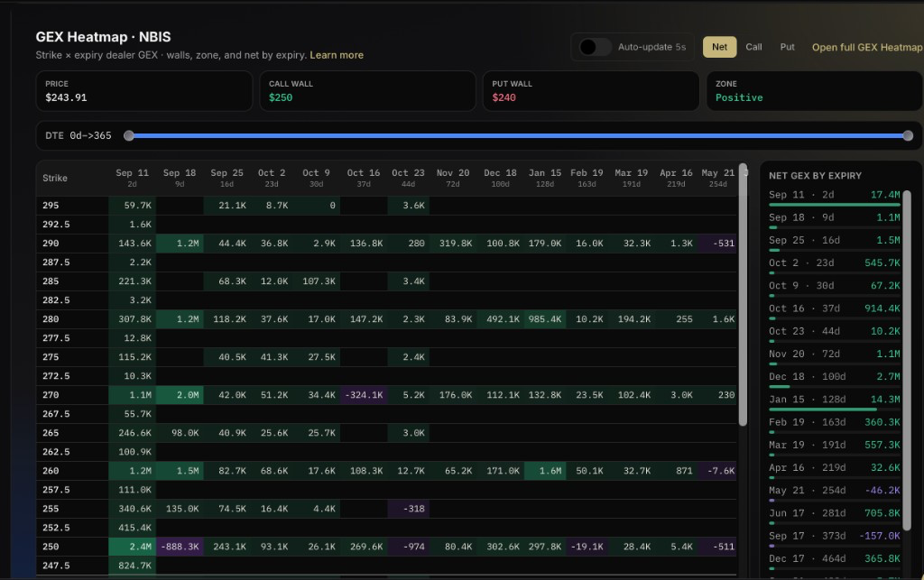This screenshot has height=580, width=924.
Task: Click the Oct 16 column header
Action: [x=363, y=178]
